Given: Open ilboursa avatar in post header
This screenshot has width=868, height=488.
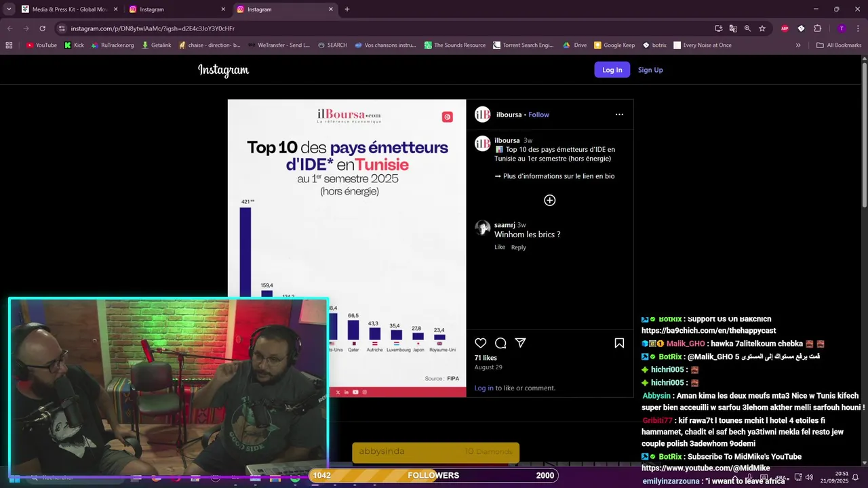Looking at the screenshot, I should pos(482,115).
